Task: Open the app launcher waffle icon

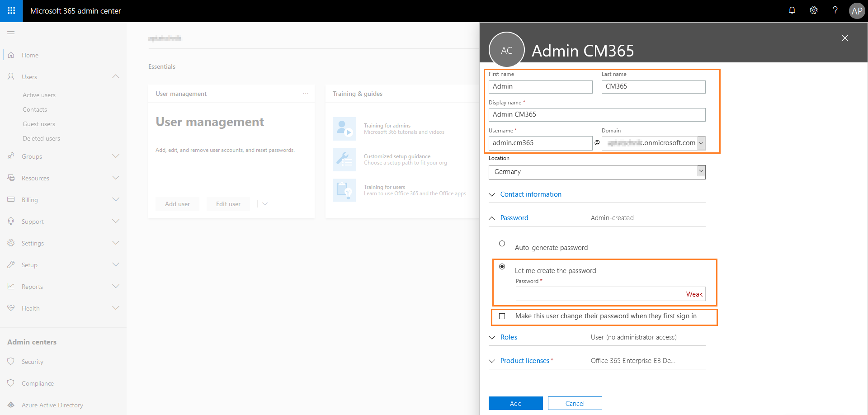Action: [11, 11]
